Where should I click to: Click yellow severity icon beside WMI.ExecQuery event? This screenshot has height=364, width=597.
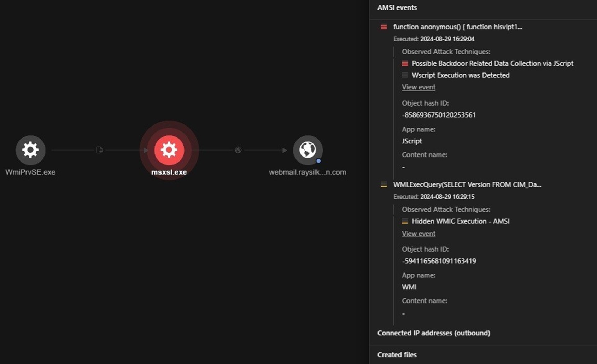pos(384,184)
